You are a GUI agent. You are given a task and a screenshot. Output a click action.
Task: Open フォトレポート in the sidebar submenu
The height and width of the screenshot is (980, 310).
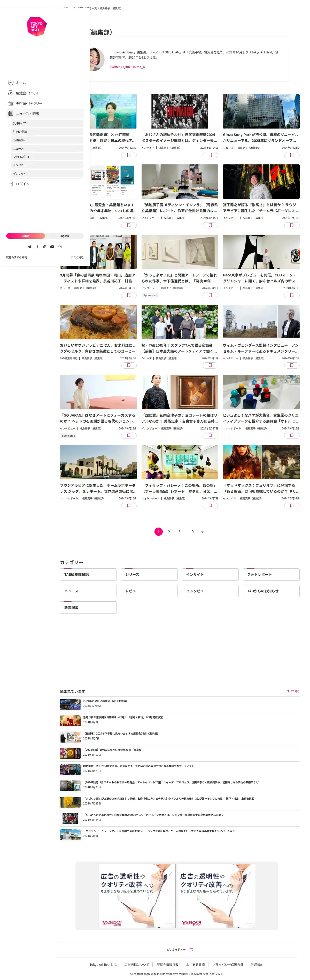(x=47, y=157)
